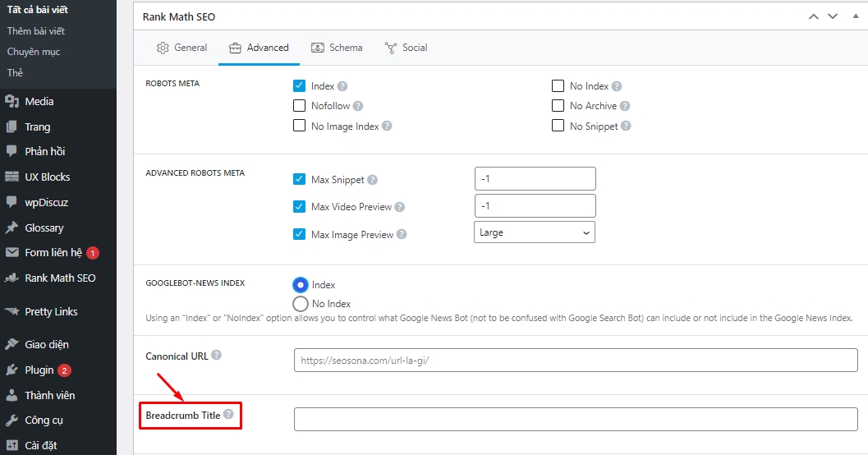
Task: Enable the No Archive checkbox
Action: point(558,106)
